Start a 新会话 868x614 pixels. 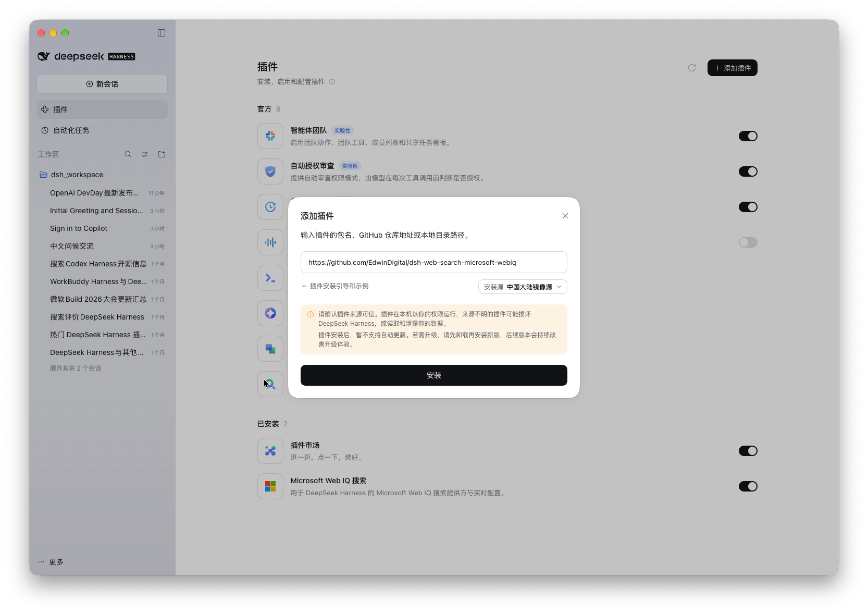(x=102, y=84)
